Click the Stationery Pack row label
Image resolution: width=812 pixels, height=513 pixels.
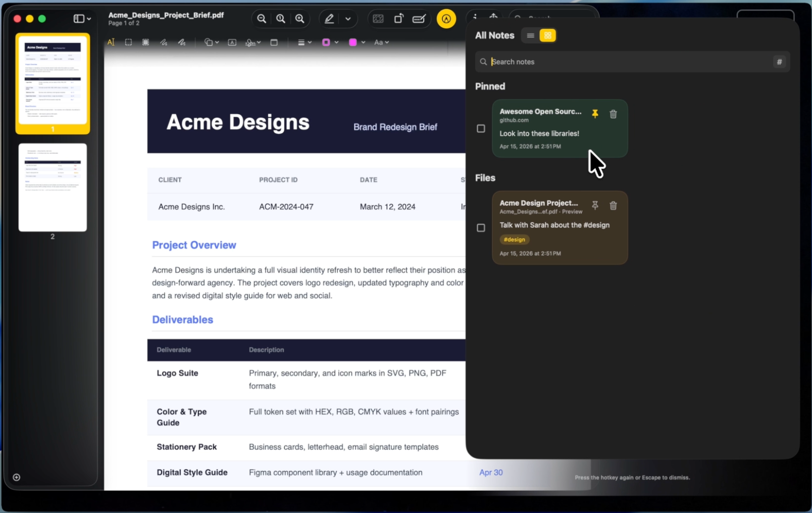(x=186, y=447)
